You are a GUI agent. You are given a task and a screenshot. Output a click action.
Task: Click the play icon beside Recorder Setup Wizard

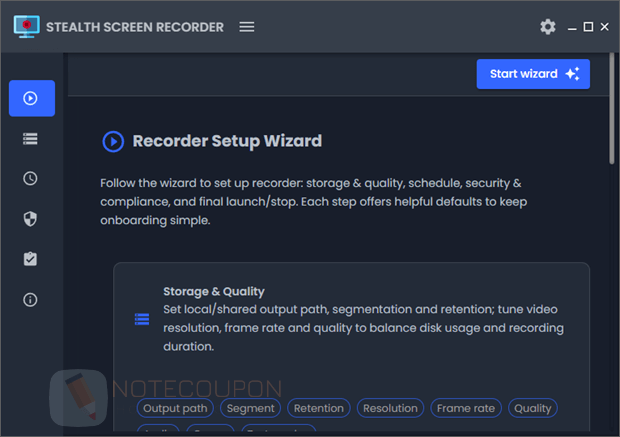(x=113, y=142)
